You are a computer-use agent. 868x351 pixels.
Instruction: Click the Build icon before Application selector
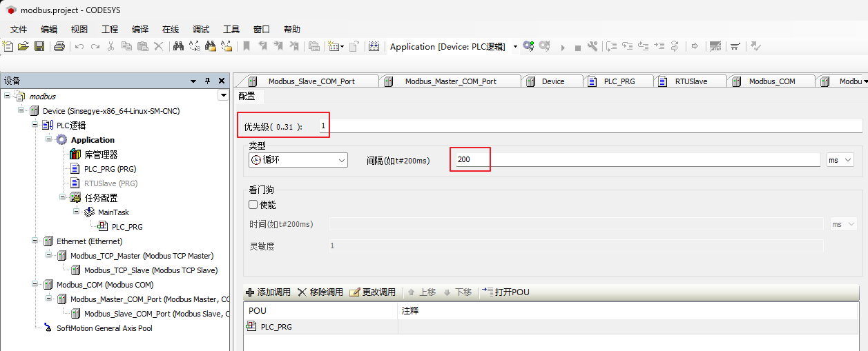click(374, 46)
